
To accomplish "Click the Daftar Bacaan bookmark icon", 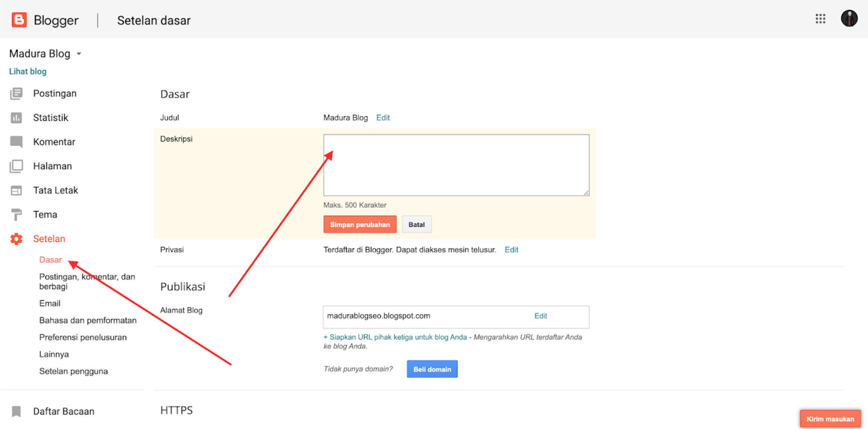I will coord(16,411).
